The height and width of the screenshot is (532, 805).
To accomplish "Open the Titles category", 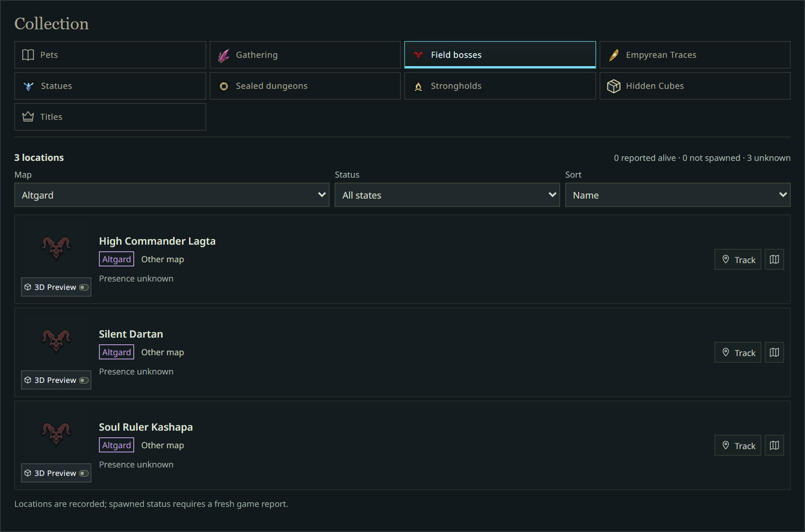I will pyautogui.click(x=110, y=117).
